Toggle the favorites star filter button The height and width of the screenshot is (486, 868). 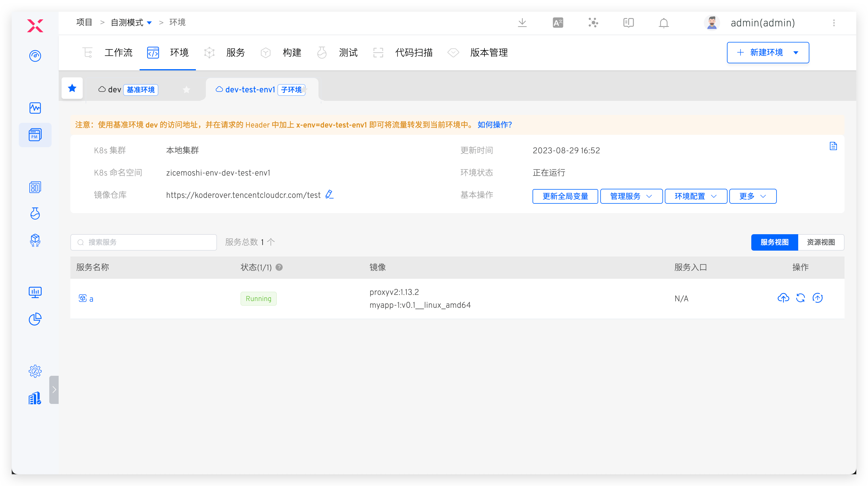72,88
